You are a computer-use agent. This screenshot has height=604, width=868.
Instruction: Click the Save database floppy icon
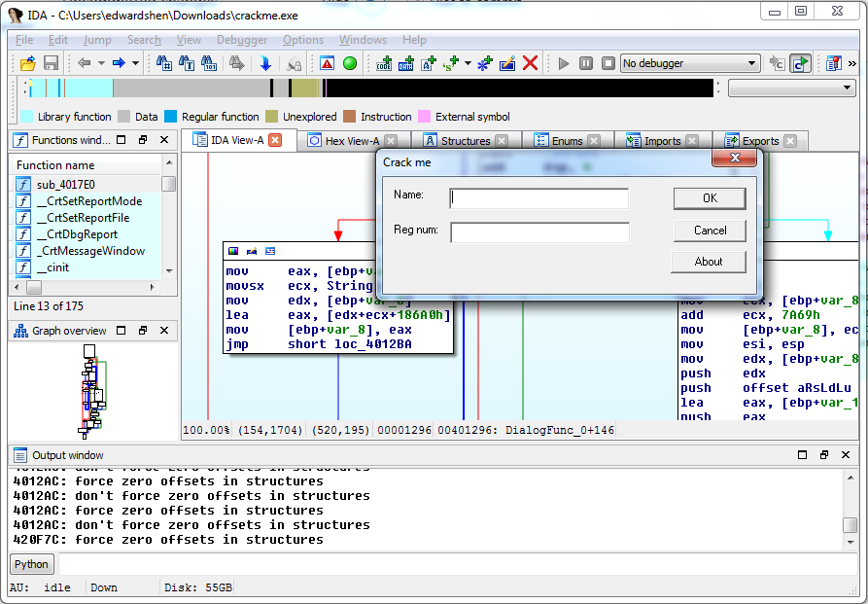(x=51, y=63)
